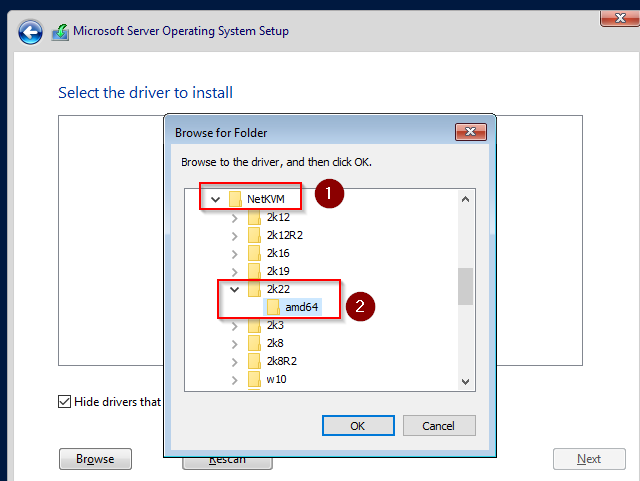
Task: Click the 2k8R2 folder icon
Action: [254, 361]
